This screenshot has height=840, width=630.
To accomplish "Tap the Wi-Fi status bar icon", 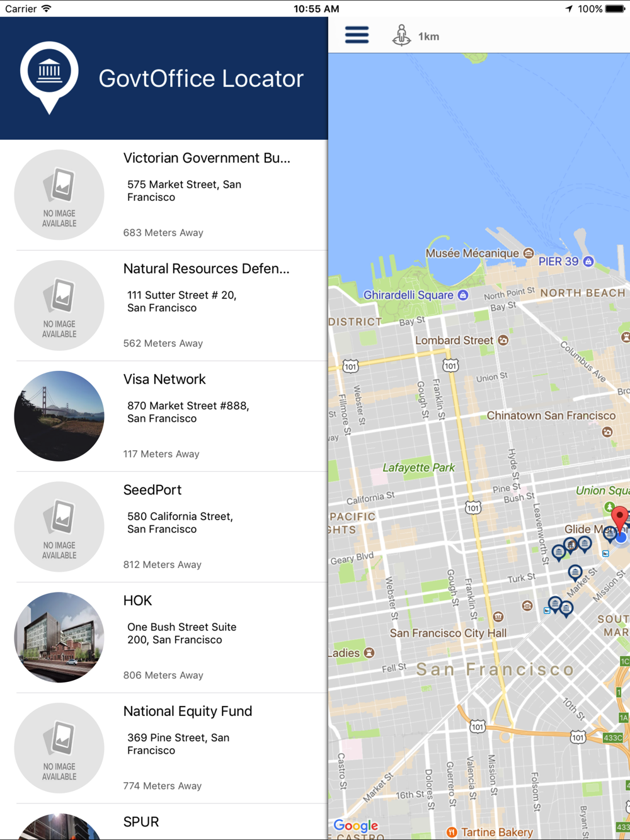I will point(47,8).
